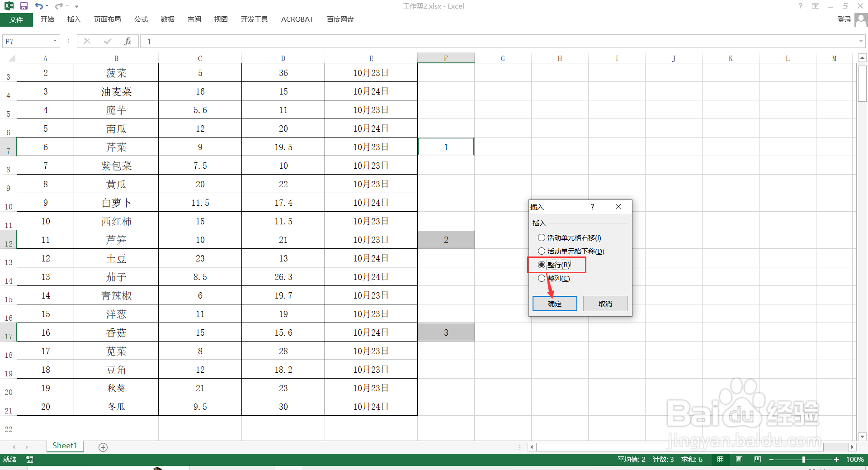
Task: Click the zoom slider handle
Action: [803, 460]
